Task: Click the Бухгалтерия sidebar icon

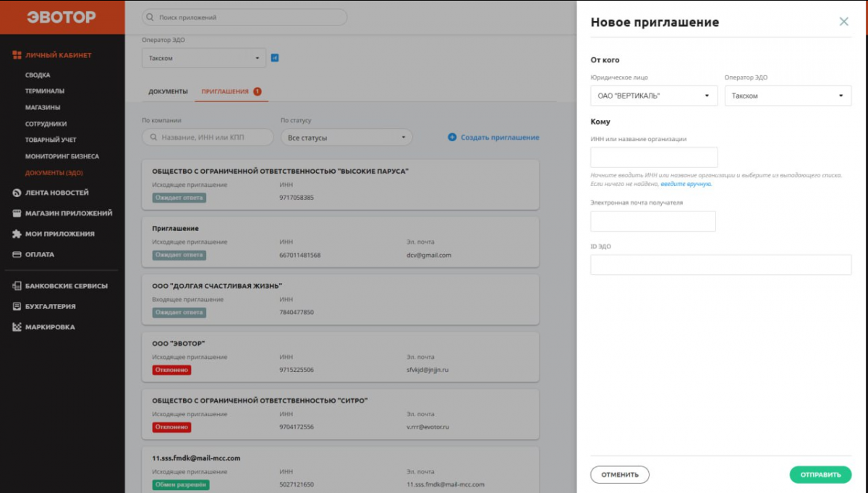Action: tap(17, 306)
